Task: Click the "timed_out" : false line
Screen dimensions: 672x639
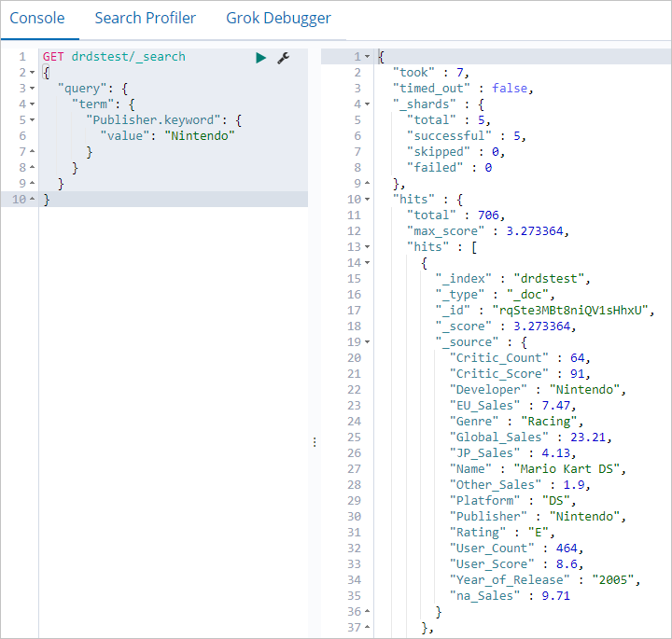Action: click(x=463, y=89)
